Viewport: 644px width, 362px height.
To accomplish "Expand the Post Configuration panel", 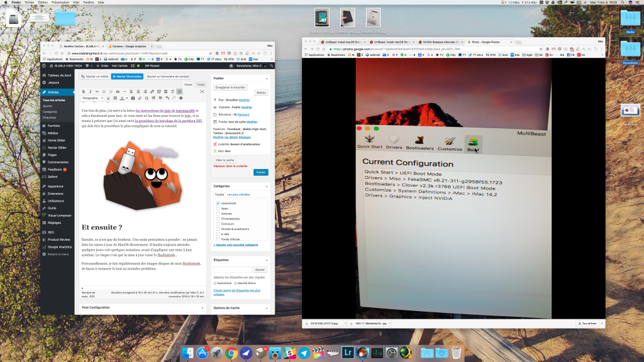I will (203, 308).
